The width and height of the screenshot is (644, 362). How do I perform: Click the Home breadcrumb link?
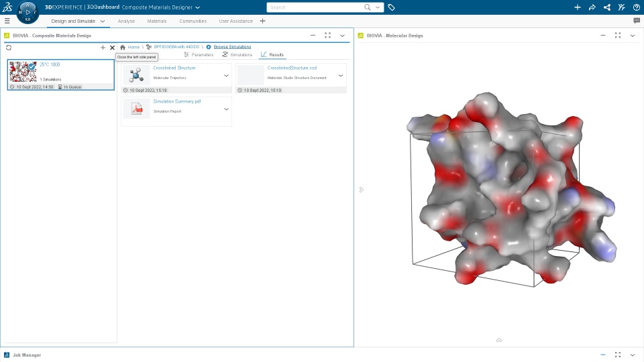133,47
